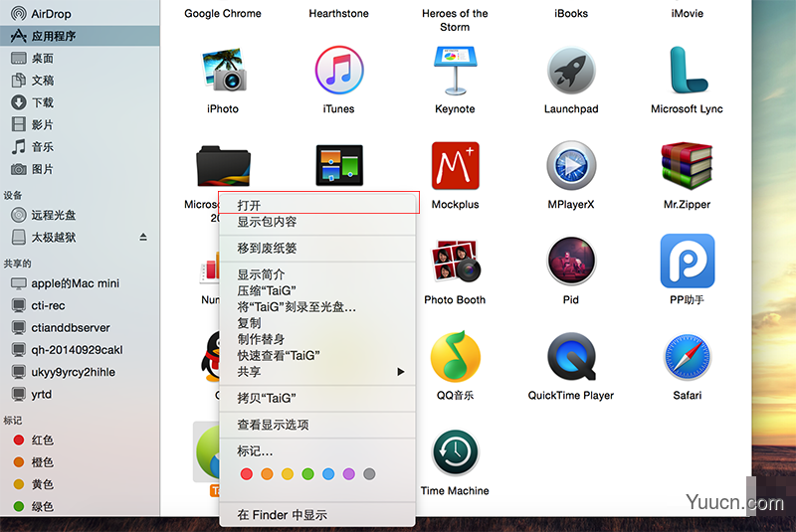Choose 制作替身 in the context menu
This screenshot has height=532, width=796.
coord(317,339)
